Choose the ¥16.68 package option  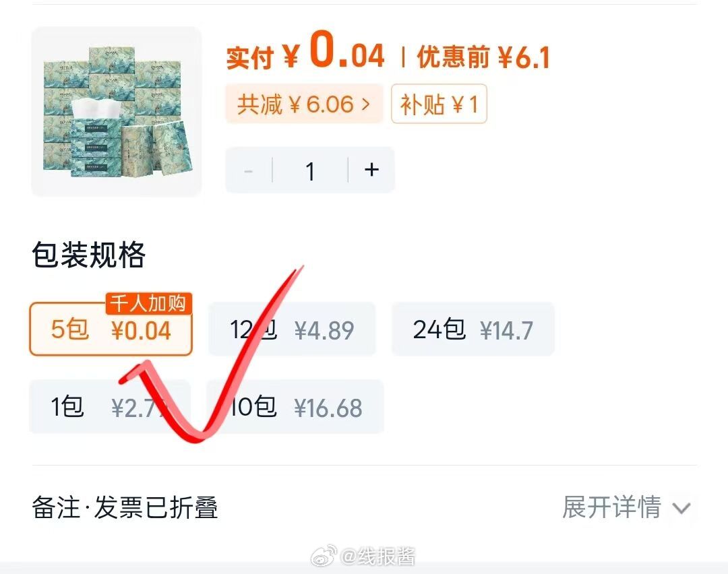tap(296, 406)
